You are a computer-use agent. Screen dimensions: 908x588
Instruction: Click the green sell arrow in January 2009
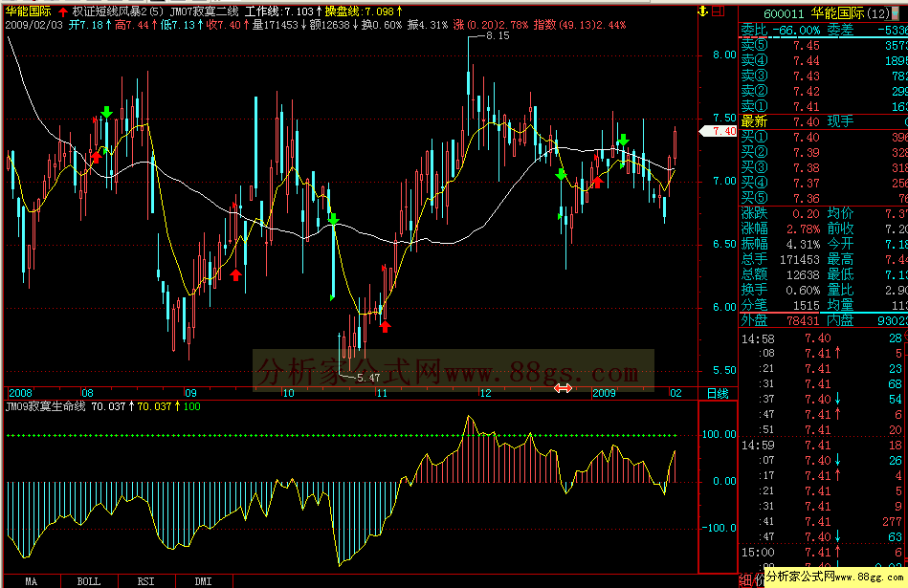point(623,140)
